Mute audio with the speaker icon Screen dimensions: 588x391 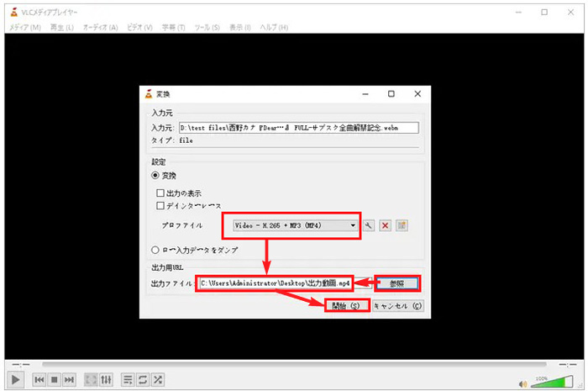pos(523,383)
